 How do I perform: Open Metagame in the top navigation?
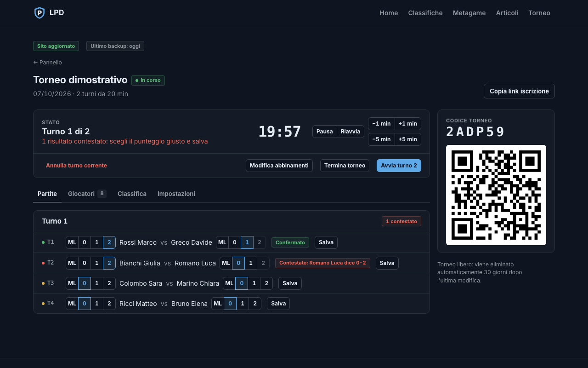[469, 13]
